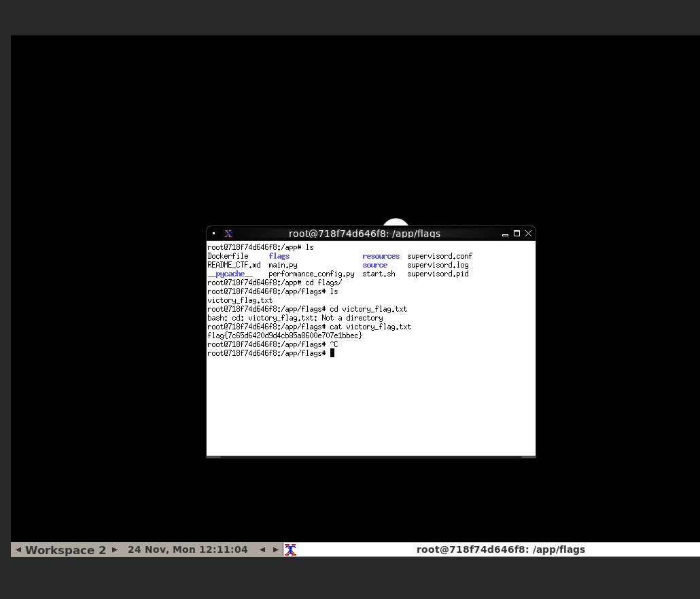Viewport: 700px width, 599px height.
Task: Switch to previous workspace using left arrow
Action: [x=18, y=549]
